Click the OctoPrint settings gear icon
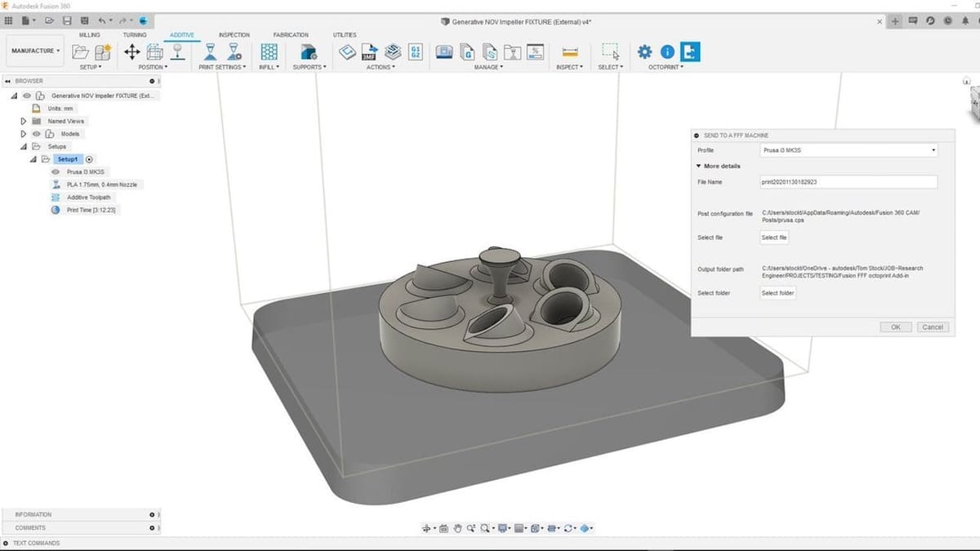 [645, 50]
